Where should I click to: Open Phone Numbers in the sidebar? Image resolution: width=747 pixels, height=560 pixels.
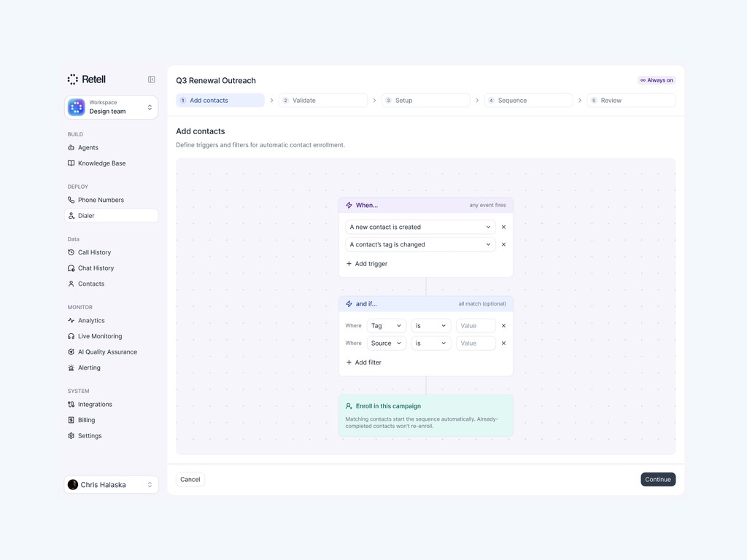click(111, 200)
